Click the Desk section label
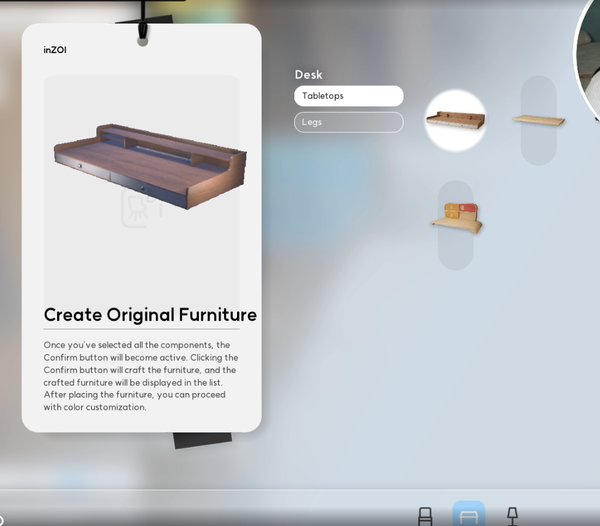Viewport: 600px width, 526px height. point(309,75)
